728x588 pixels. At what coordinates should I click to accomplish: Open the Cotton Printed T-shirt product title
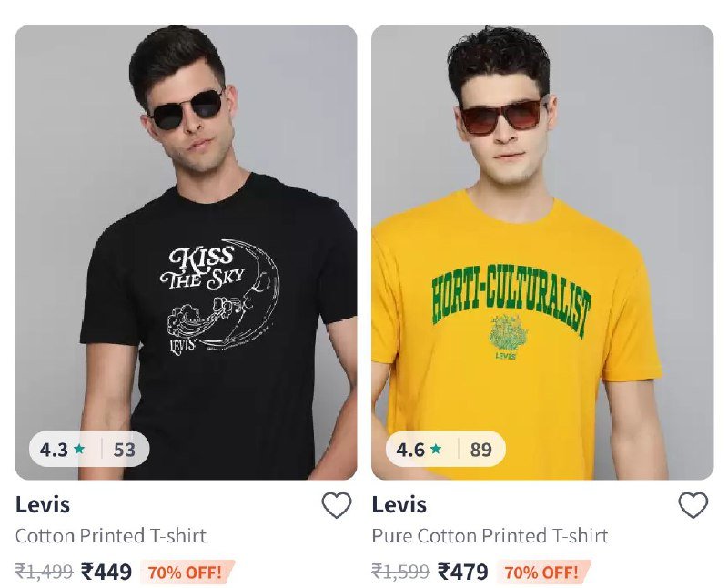pyautogui.click(x=111, y=536)
